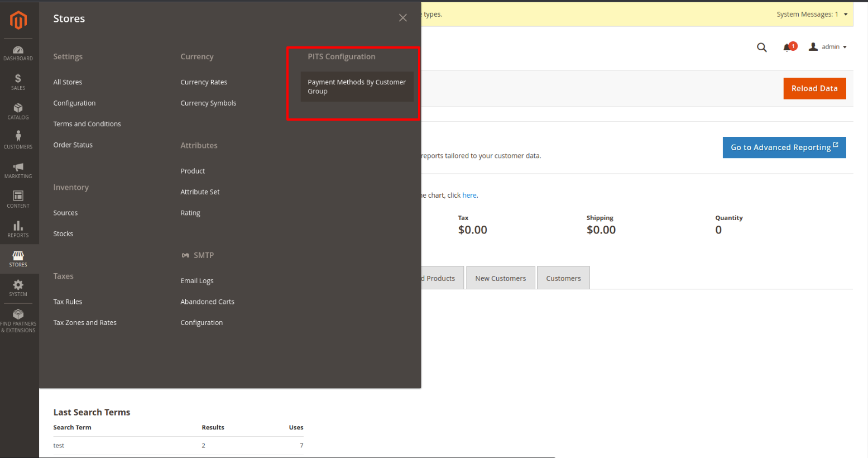Switch to the New Customers tab

coord(500,278)
